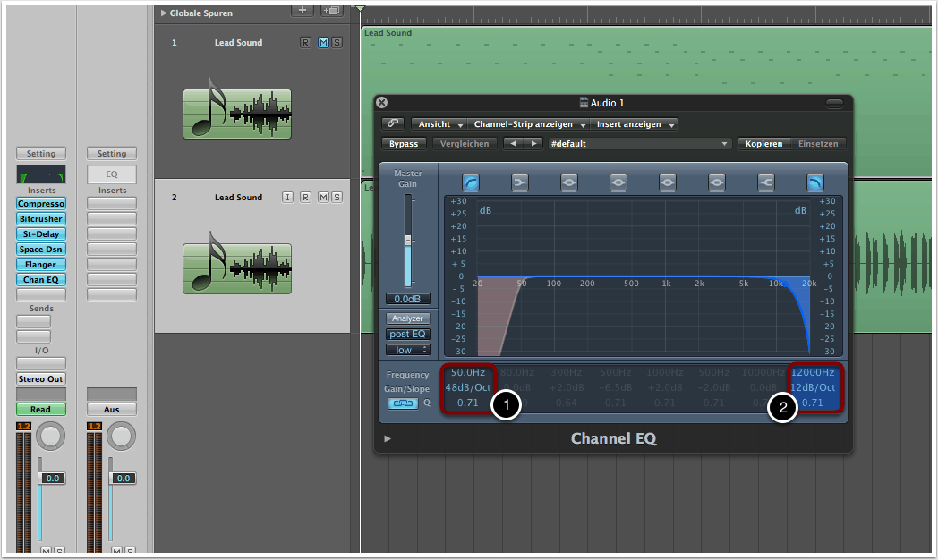
Task: Open the Ansicht menu
Action: 439,124
